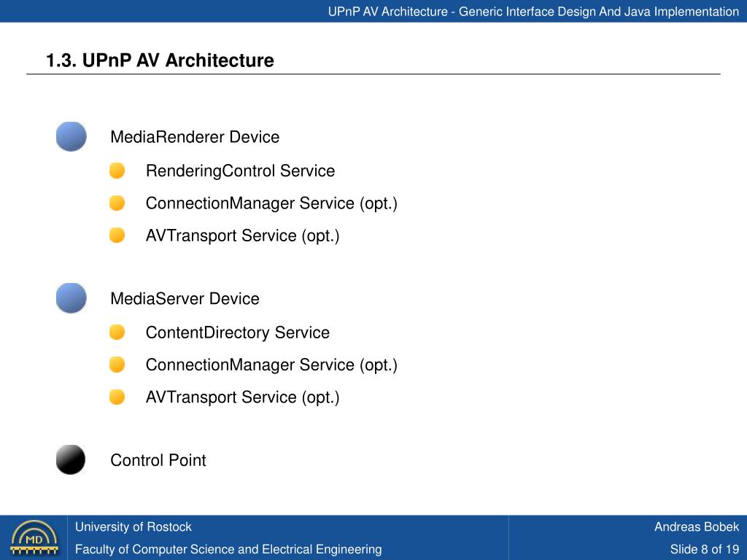Click the orange bullet beside ConnectionManager Service under MediaServer Device
This screenshot has width=747, height=560.
[117, 365]
